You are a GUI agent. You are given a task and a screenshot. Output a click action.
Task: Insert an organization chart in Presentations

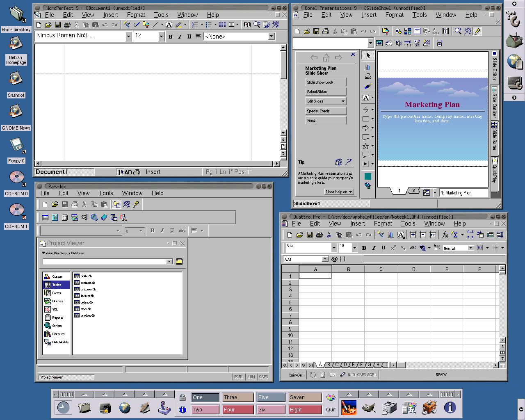(x=368, y=76)
